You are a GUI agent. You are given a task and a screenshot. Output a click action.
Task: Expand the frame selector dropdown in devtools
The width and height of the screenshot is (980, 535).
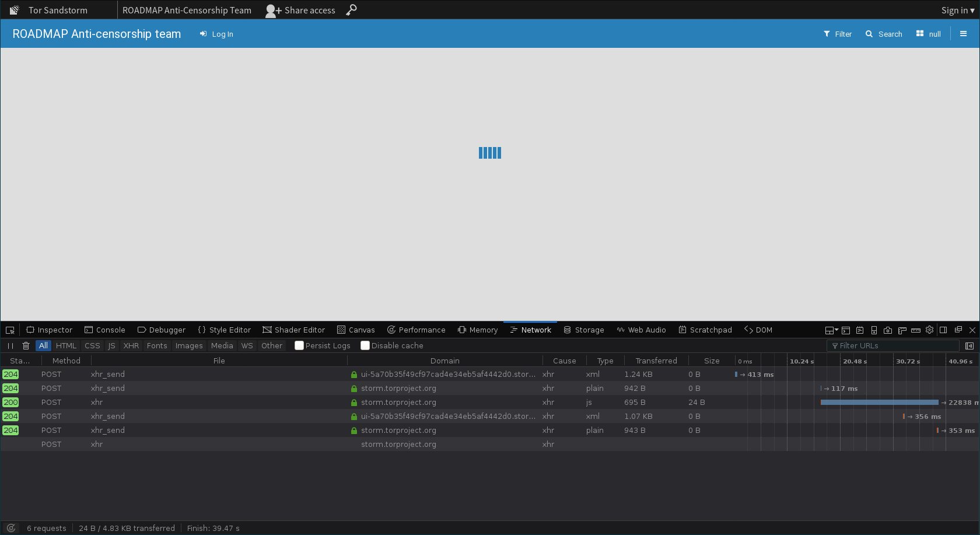[831, 330]
